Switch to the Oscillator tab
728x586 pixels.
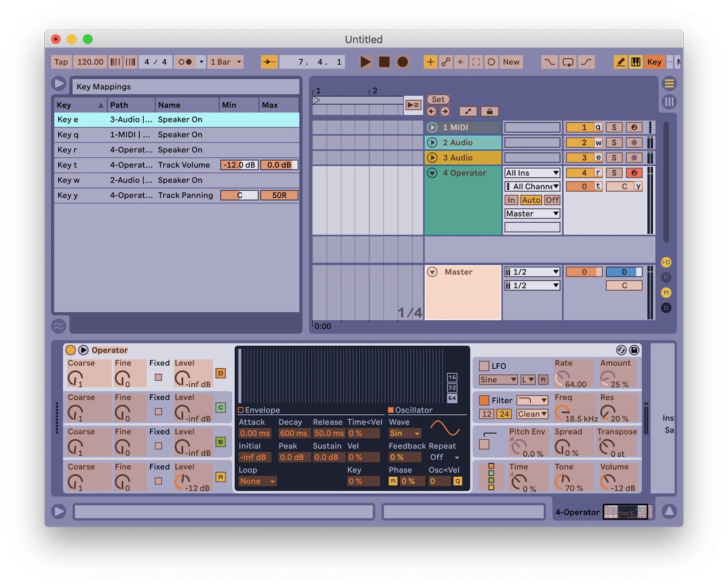[x=411, y=410]
